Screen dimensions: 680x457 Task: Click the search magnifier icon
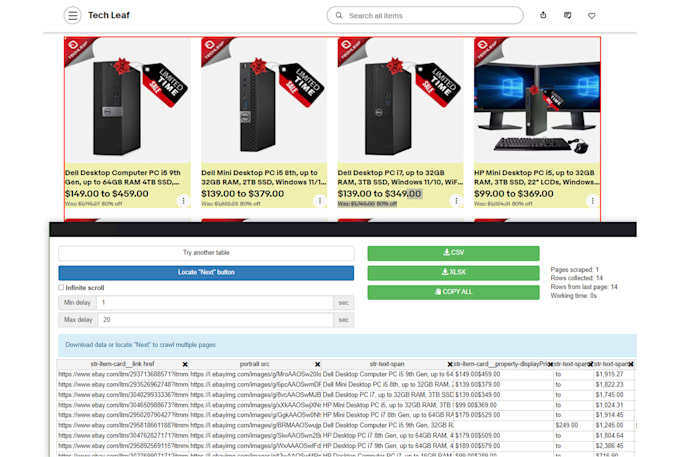(339, 16)
